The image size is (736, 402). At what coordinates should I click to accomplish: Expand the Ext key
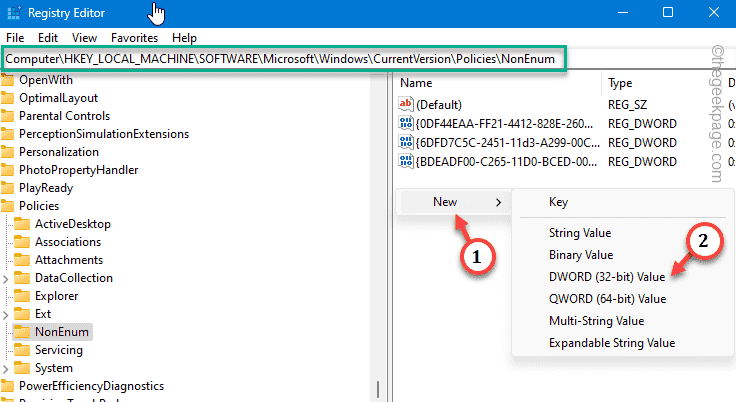(x=6, y=315)
